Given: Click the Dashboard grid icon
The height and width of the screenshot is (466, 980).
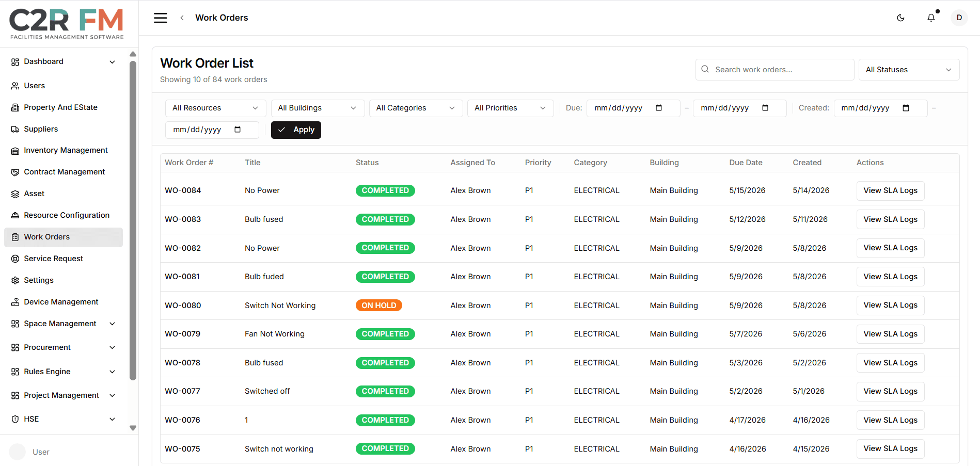Looking at the screenshot, I should point(15,62).
